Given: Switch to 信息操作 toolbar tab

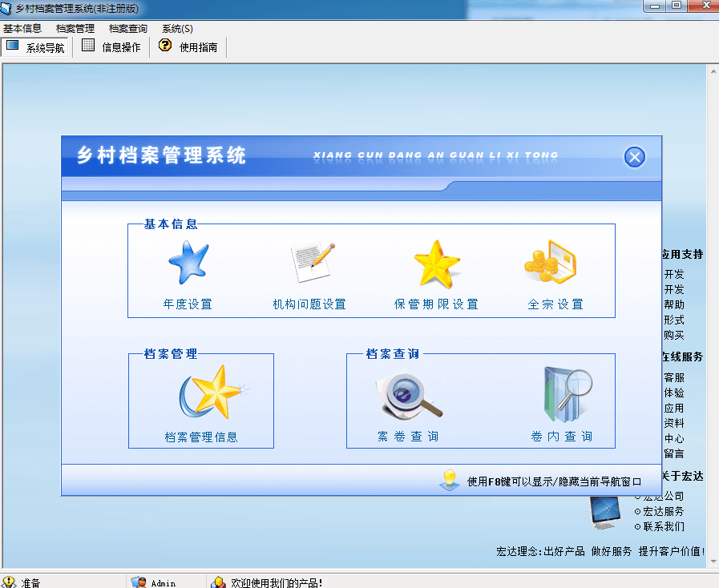Looking at the screenshot, I should click(111, 47).
